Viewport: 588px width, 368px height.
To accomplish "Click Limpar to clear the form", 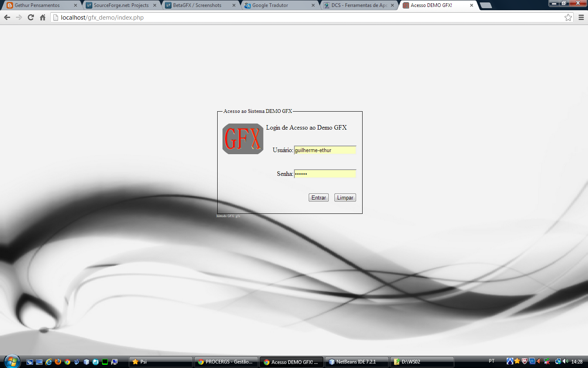I will [345, 197].
